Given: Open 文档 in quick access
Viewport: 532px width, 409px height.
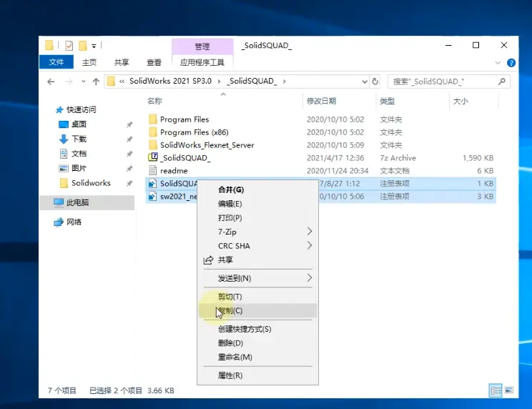Looking at the screenshot, I should 79,154.
